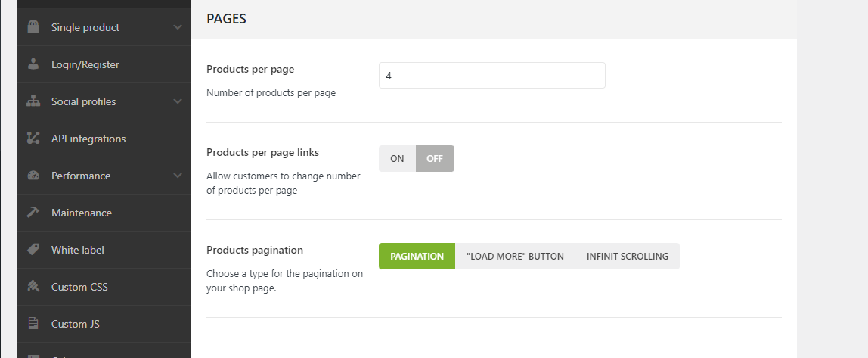Image resolution: width=868 pixels, height=358 pixels.
Task: Click the Single product shop bag icon
Action: point(33,27)
